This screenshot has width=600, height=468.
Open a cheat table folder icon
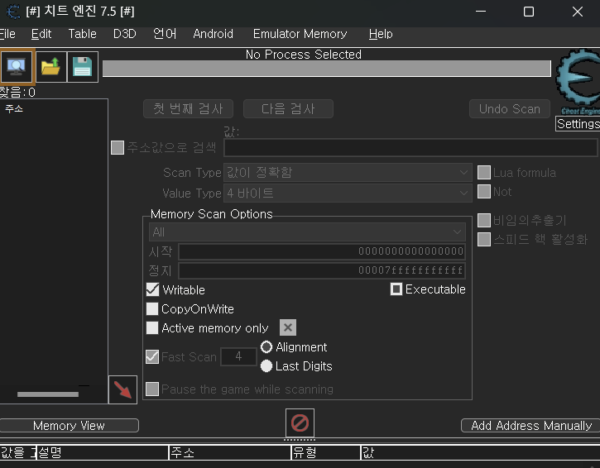pos(51,67)
